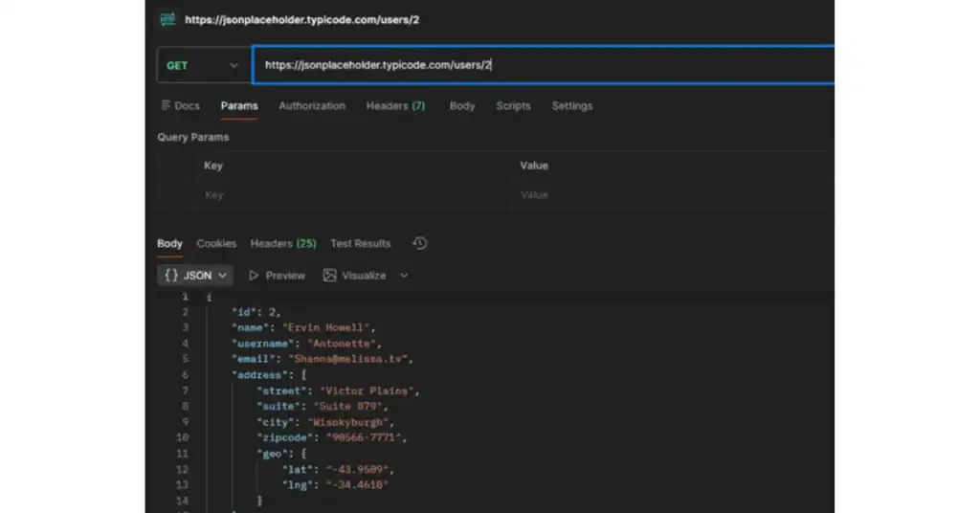980x513 pixels.
Task: Click the Value column header
Action: [534, 166]
